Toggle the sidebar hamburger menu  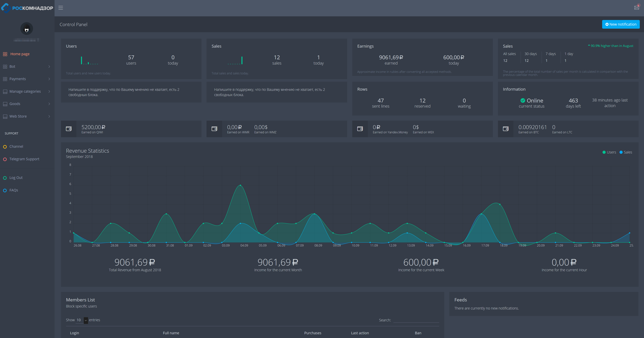(x=60, y=8)
